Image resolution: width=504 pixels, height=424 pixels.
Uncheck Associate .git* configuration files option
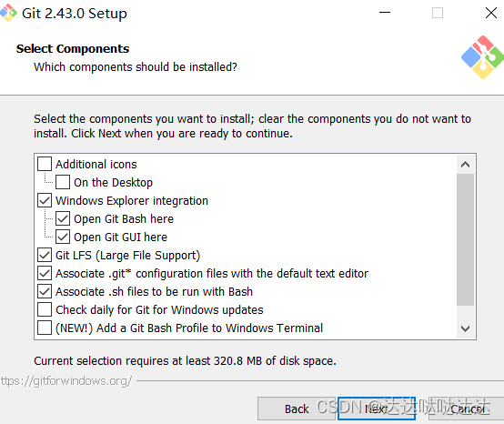click(x=45, y=274)
